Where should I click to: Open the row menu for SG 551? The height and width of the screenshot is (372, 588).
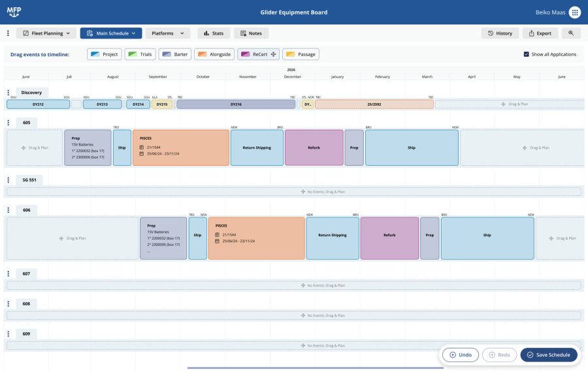[8, 179]
